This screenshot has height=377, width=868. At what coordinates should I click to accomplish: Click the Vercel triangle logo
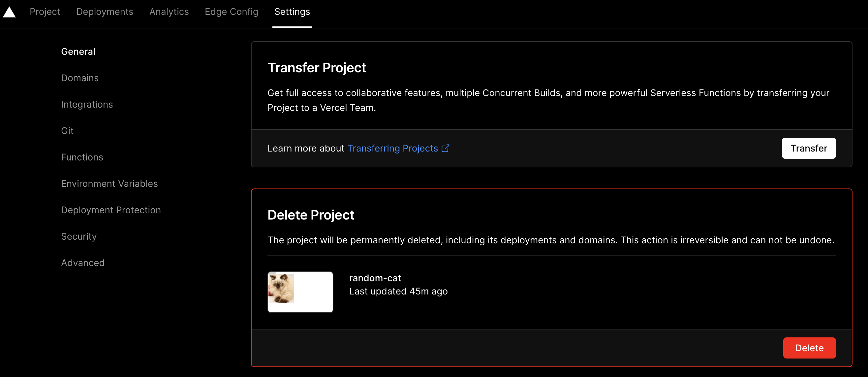(10, 12)
